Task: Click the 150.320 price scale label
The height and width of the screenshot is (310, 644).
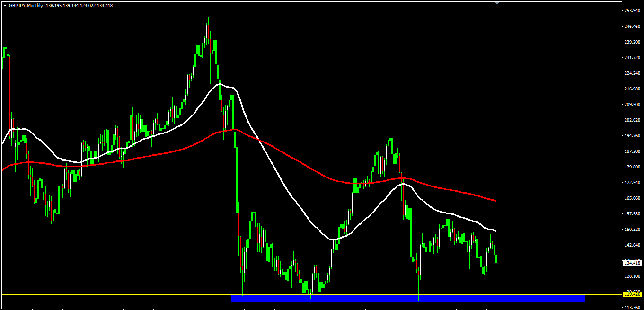Action: tap(632, 229)
